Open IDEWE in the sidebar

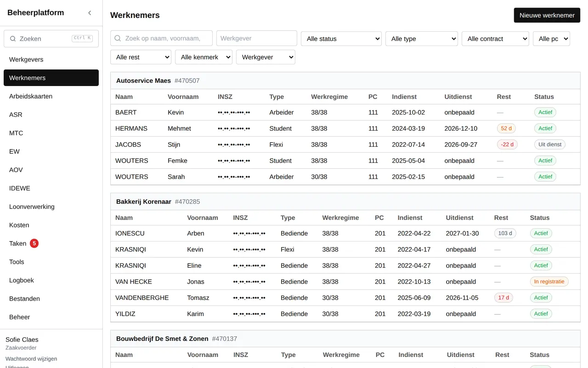[x=51, y=188]
